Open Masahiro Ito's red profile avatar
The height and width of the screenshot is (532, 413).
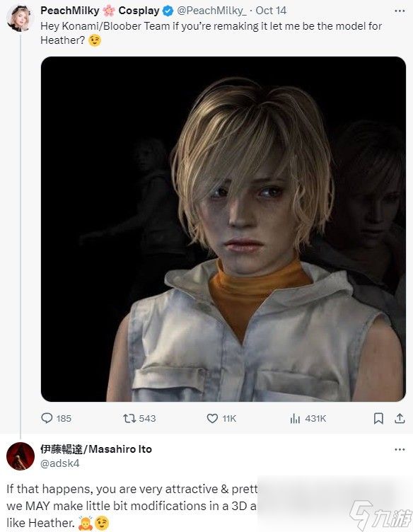[x=21, y=456]
